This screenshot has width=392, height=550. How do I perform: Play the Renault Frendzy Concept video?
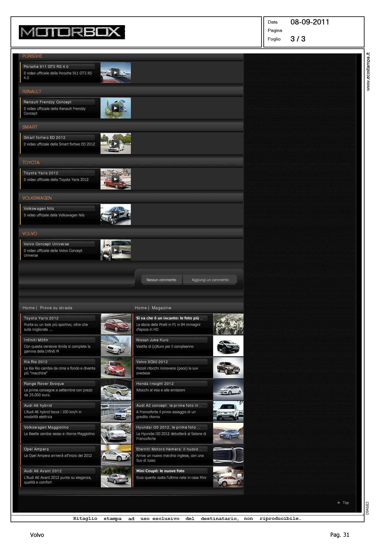[x=116, y=108]
